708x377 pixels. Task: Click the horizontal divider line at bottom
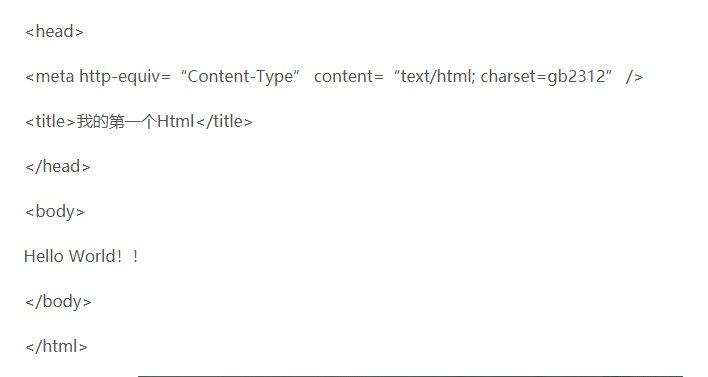[410, 376]
